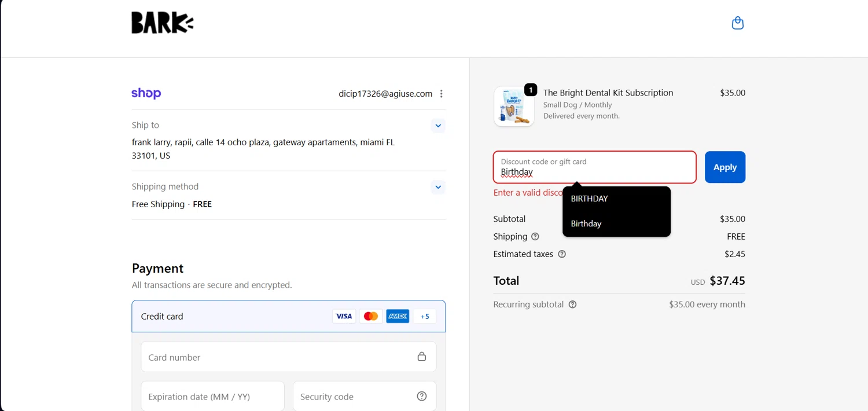Viewport: 868px width, 411px height.
Task: Click the shipping address text
Action: pyautogui.click(x=263, y=149)
